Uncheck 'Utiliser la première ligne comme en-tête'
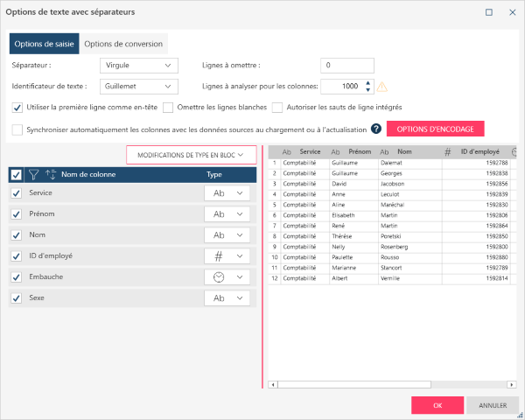Screen dimensions: 525x420 point(18,108)
